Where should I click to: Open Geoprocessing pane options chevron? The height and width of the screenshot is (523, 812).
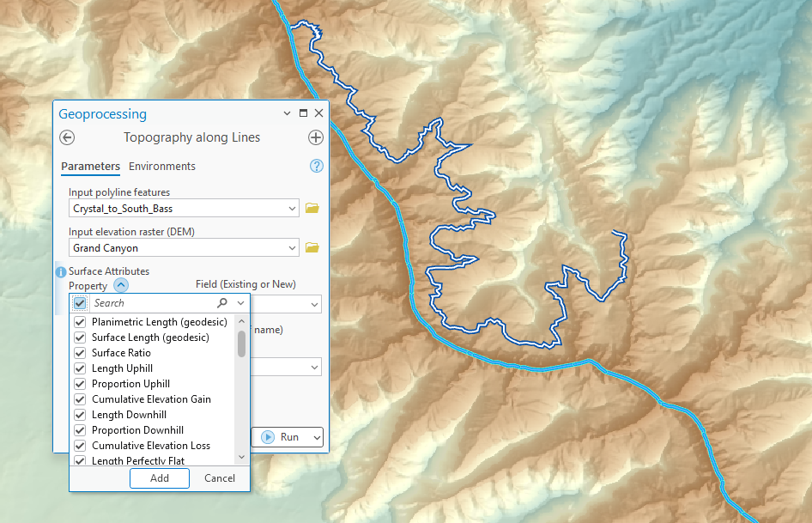coord(287,113)
